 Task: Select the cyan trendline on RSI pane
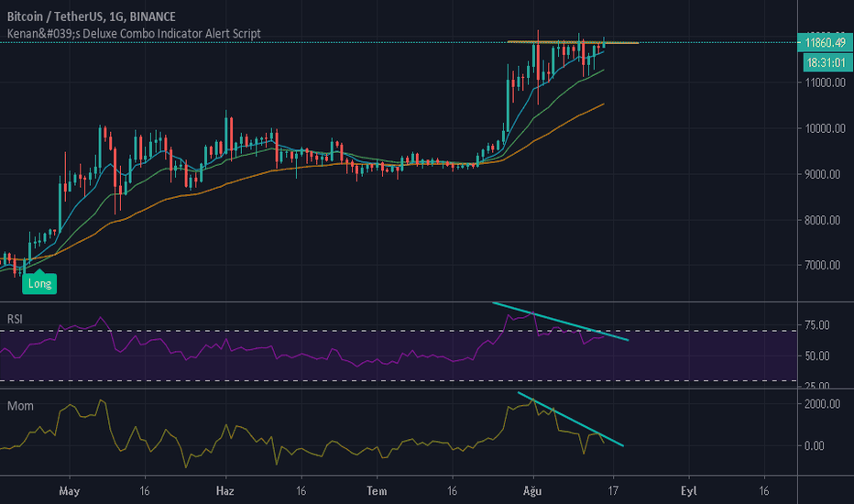[x=561, y=322]
